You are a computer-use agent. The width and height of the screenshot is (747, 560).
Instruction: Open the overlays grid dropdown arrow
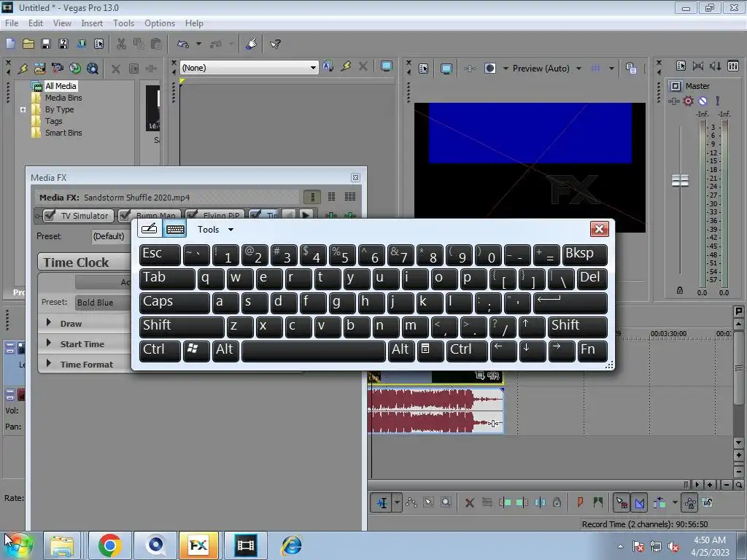tap(611, 69)
